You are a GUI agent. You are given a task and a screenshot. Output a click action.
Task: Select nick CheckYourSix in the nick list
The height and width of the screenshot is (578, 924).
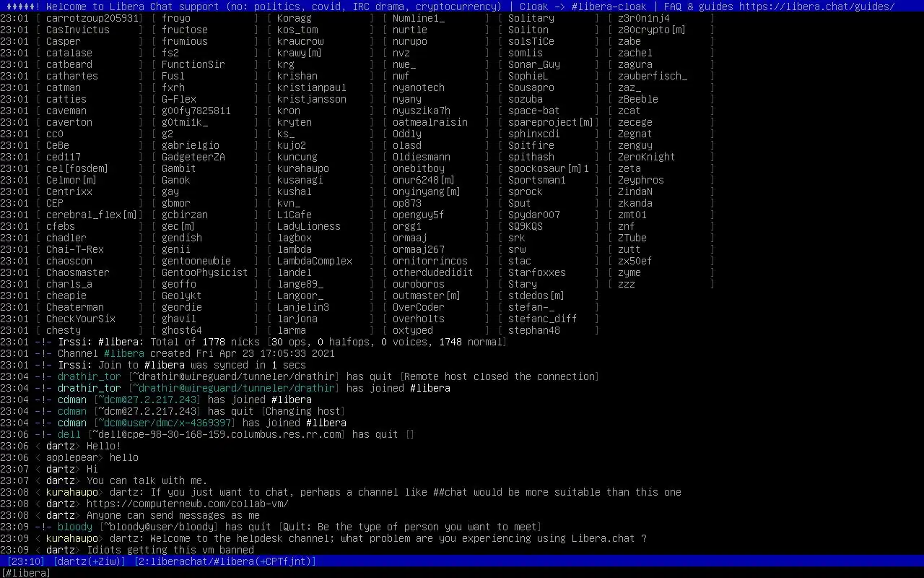coord(81,319)
